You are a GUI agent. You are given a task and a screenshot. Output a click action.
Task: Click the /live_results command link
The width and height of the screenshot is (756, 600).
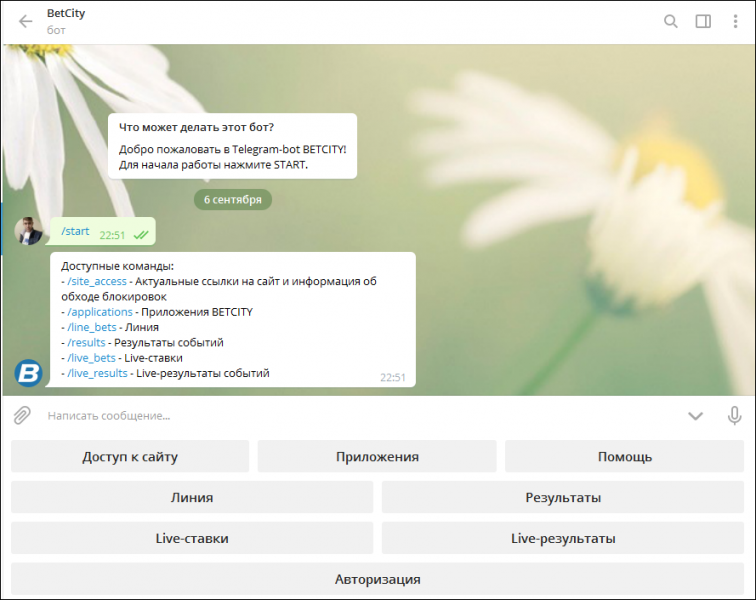[97, 373]
